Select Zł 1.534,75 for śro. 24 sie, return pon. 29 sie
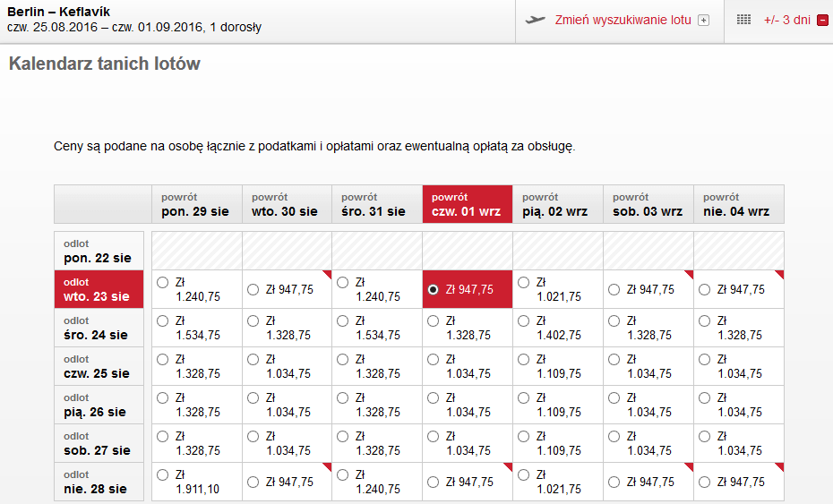The image size is (833, 504). point(162,320)
